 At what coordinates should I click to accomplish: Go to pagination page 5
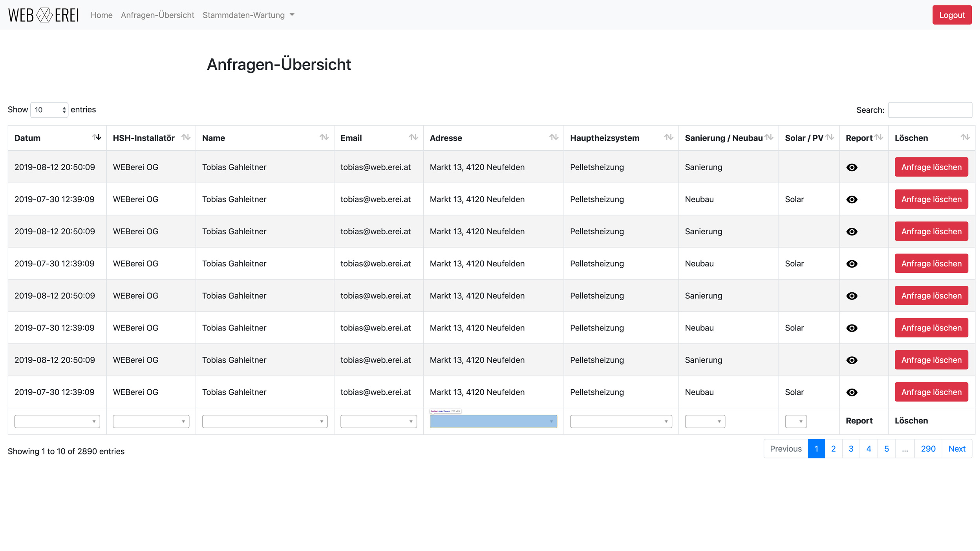[886, 449]
